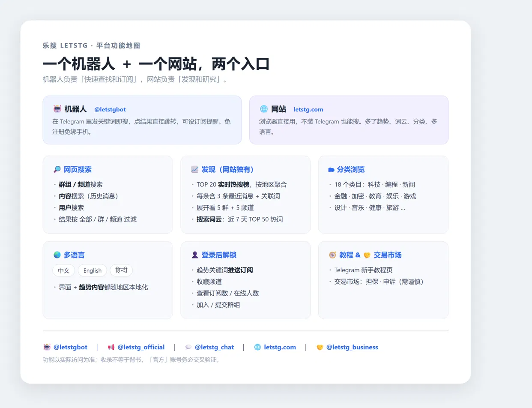The height and width of the screenshot is (408, 532).
Task: Click the 交易市场 heading text
Action: 388,255
